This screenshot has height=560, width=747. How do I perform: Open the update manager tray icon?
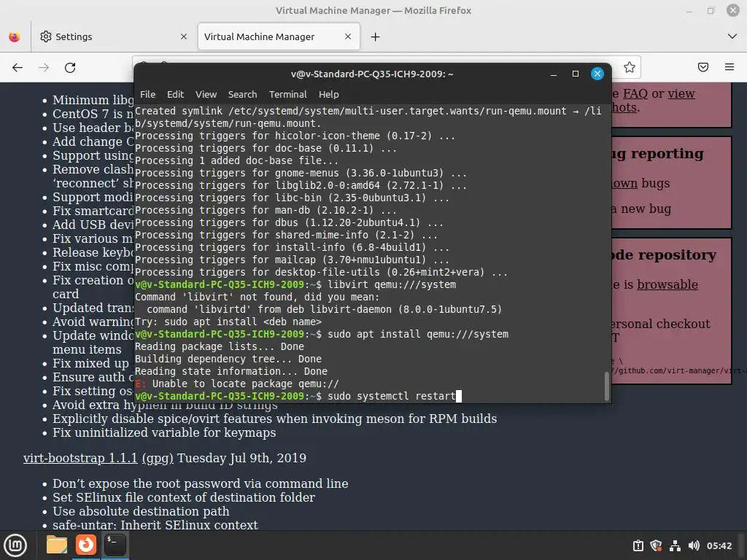pos(638,545)
